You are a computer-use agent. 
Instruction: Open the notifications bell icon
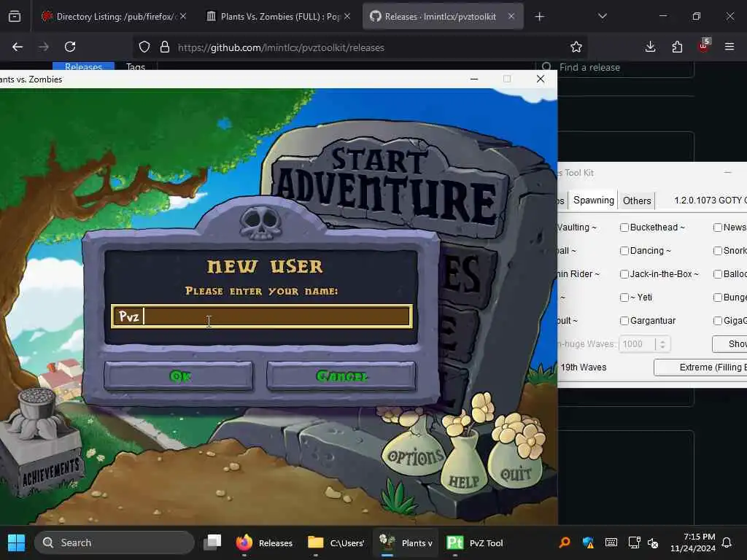[x=727, y=542]
